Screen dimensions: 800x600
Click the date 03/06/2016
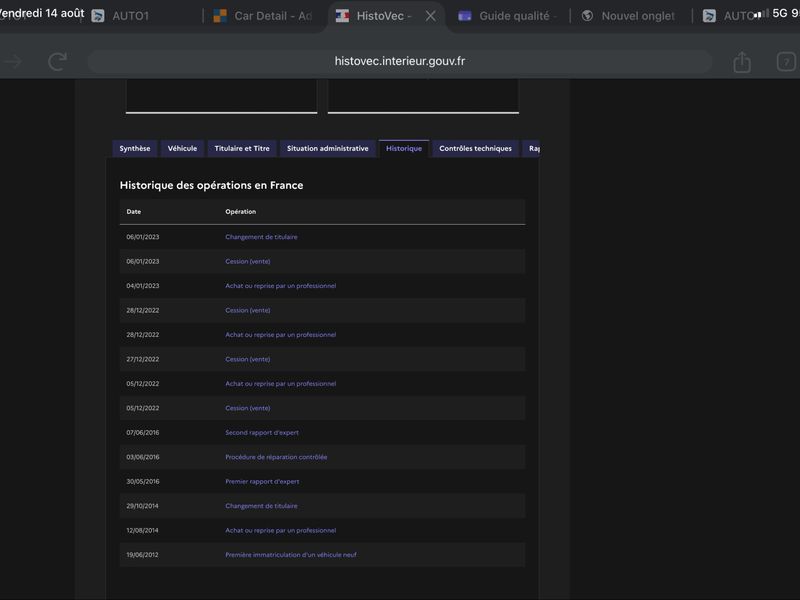[143, 457]
